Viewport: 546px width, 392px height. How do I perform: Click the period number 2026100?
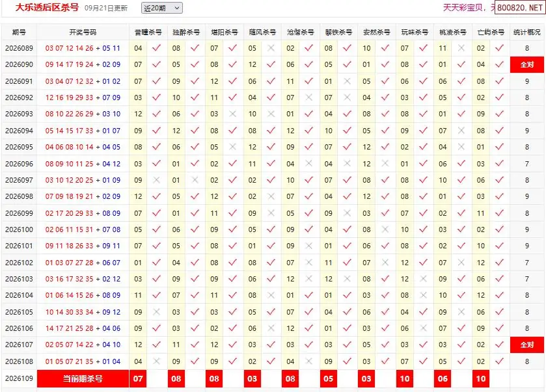[19, 229]
